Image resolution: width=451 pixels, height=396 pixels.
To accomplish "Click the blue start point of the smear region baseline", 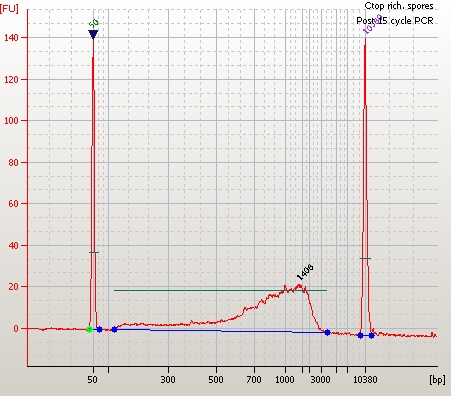I will click(x=114, y=329).
